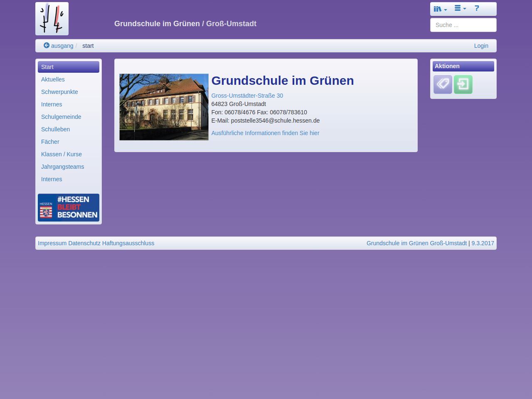
Task: Click the school logo in the header
Action: point(52,19)
